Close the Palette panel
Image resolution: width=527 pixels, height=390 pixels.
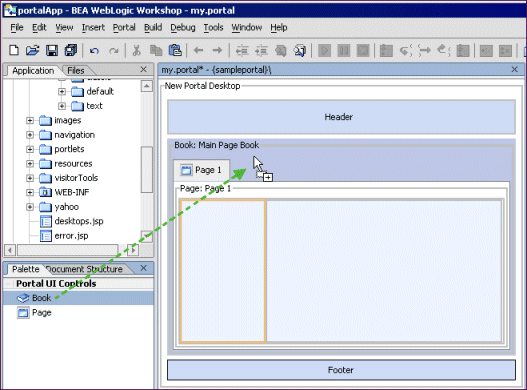[x=144, y=268]
